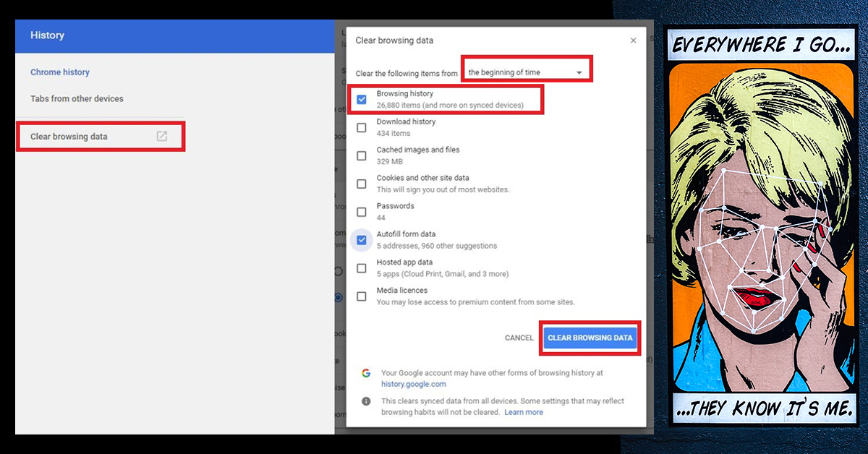Open Clear browsing data external link icon

click(162, 136)
